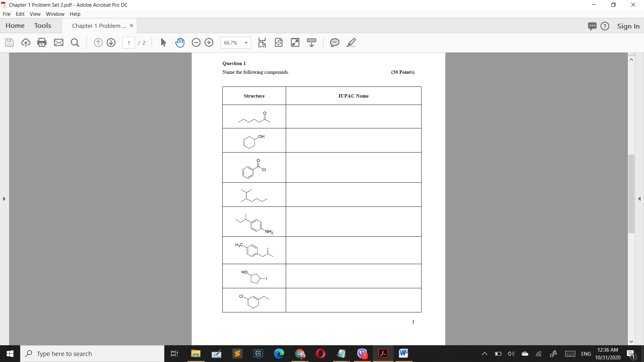The height and width of the screenshot is (362, 644).
Task: Zoom in on the document
Action: [x=209, y=43]
